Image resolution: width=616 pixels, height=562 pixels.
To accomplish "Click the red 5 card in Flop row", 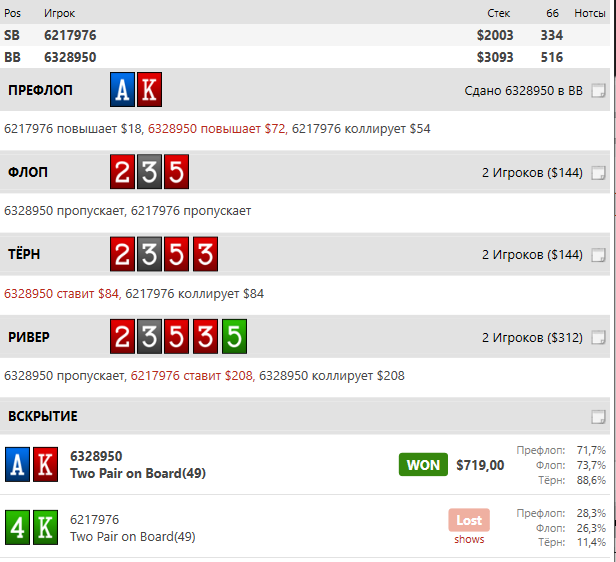I will tap(176, 172).
